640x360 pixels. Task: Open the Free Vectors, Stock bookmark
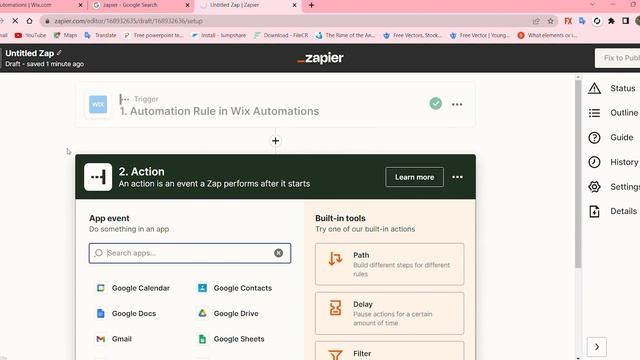click(412, 36)
